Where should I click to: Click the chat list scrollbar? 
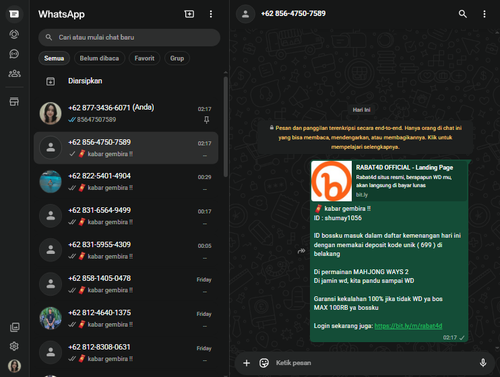(226, 127)
